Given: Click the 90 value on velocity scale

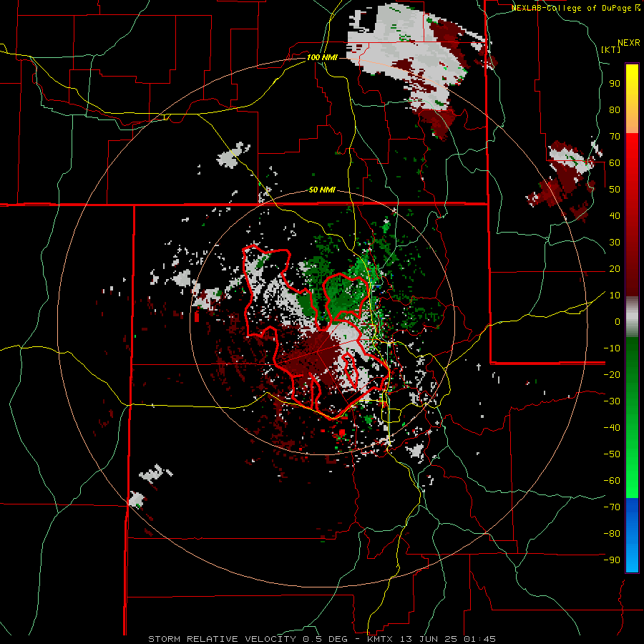Looking at the screenshot, I should click(615, 84).
